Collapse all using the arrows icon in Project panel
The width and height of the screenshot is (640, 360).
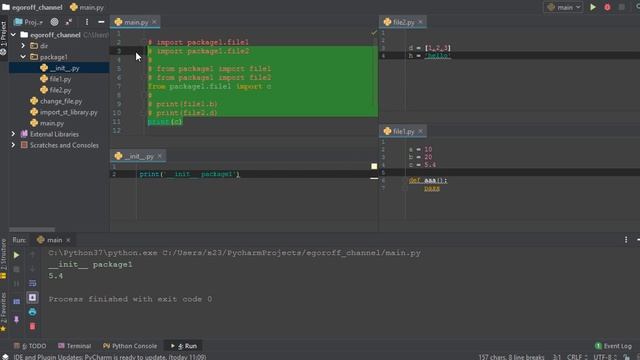[69, 22]
